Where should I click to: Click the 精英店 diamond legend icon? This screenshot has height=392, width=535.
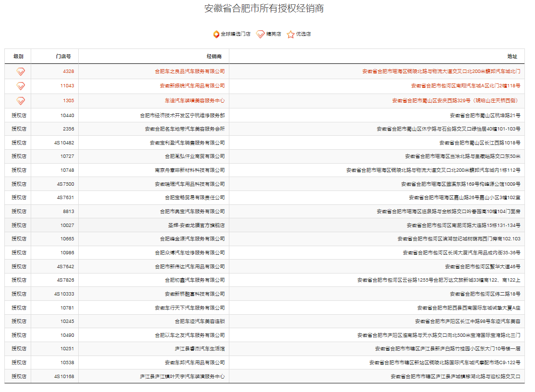tap(260, 34)
